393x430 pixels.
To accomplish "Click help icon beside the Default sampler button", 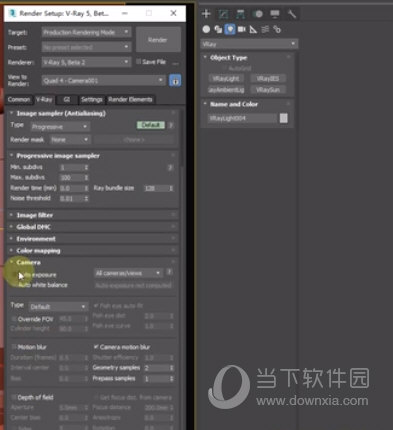I will click(171, 125).
